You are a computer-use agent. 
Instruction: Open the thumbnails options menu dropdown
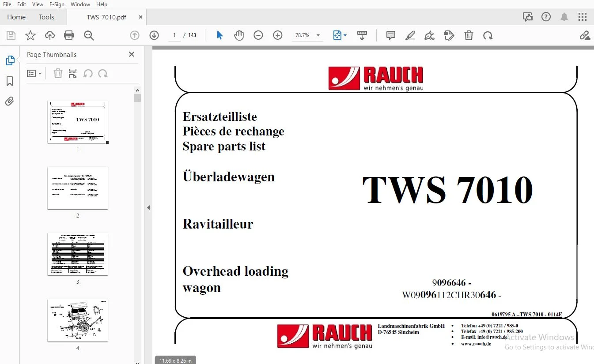pyautogui.click(x=34, y=74)
